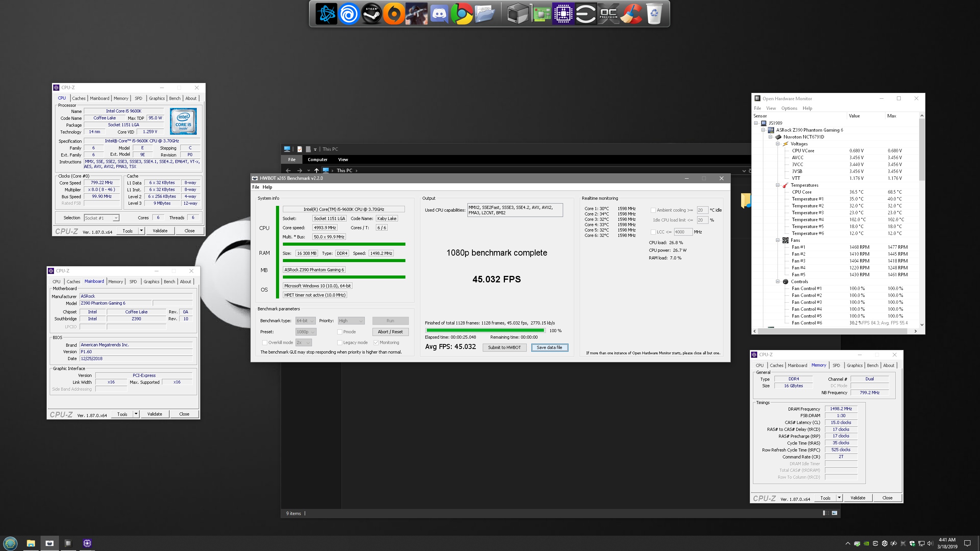Enable the Overkill mode checkbox
The image size is (980, 551).
(265, 342)
